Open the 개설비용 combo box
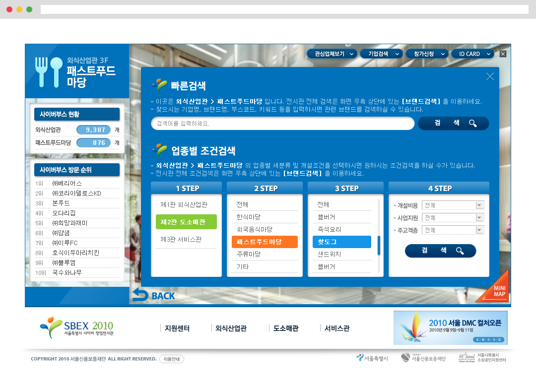This screenshot has height=392, width=536. pos(453,205)
